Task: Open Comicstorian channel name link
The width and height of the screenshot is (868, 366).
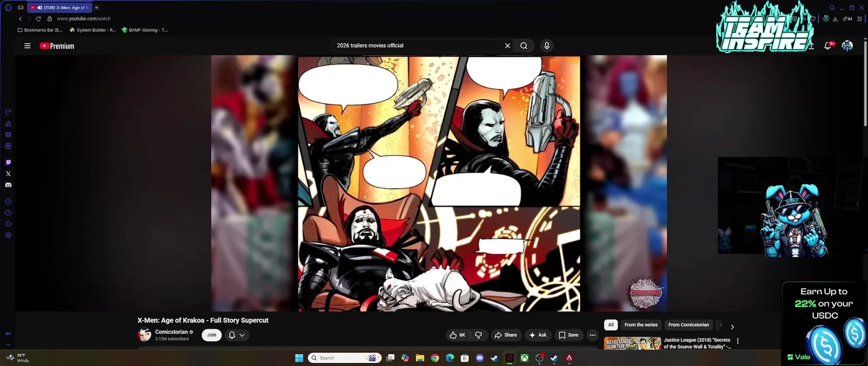Action: (x=171, y=332)
